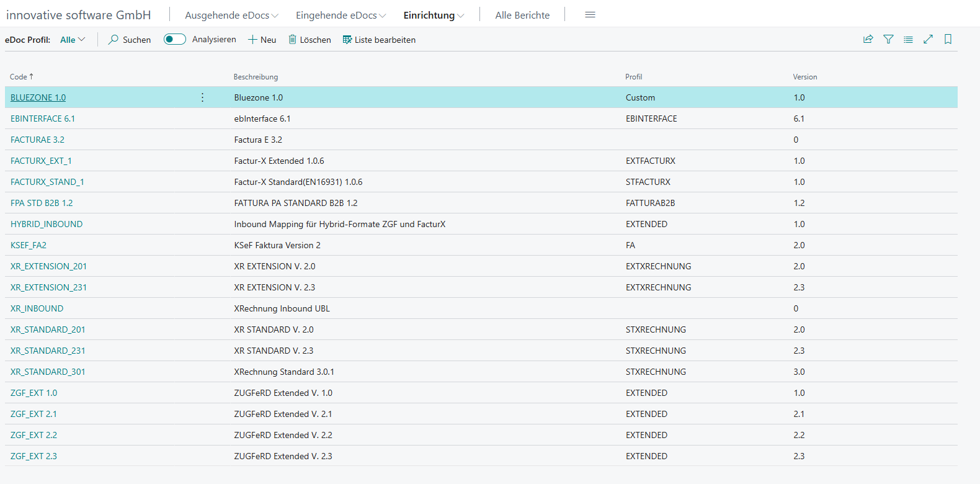Click Neu to create new entry
This screenshot has height=484, width=980.
click(262, 40)
